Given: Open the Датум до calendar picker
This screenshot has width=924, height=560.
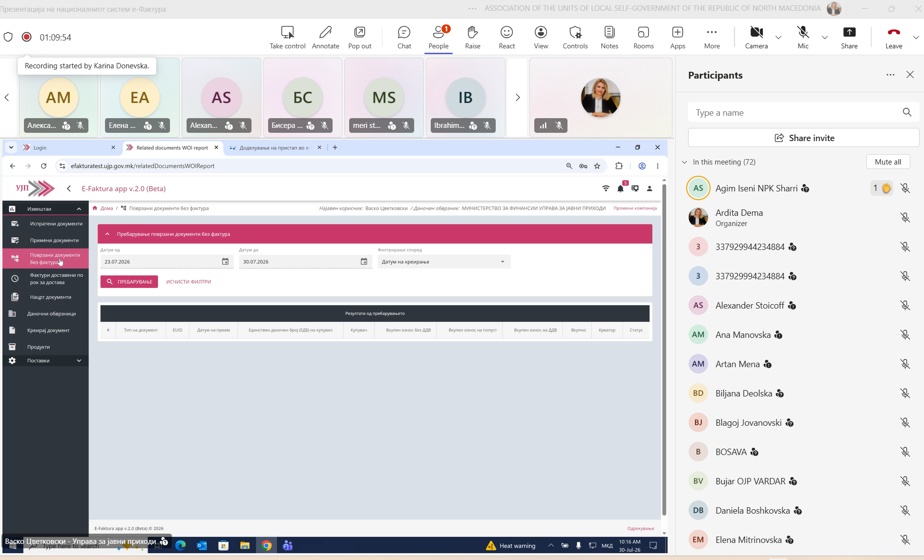Looking at the screenshot, I should point(364,262).
